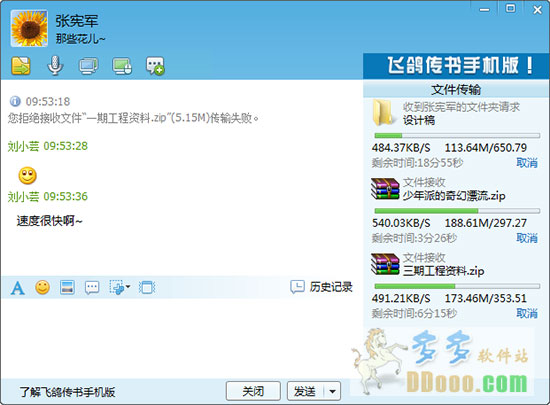550x405 pixels.
Task: Expand the screenshot tool dropdown arrow
Action: 128,287
